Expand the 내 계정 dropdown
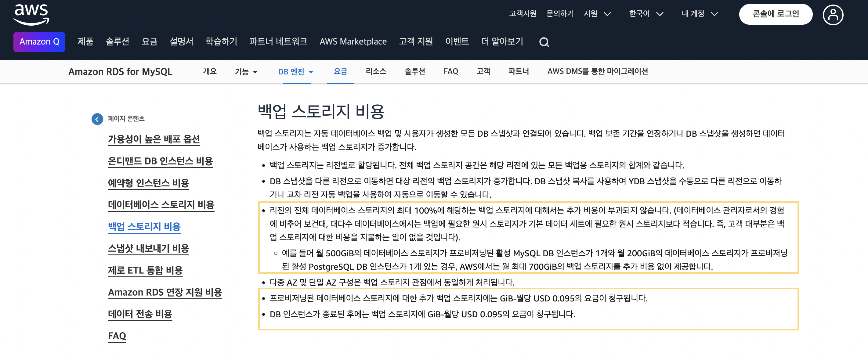868x360 pixels. [699, 14]
